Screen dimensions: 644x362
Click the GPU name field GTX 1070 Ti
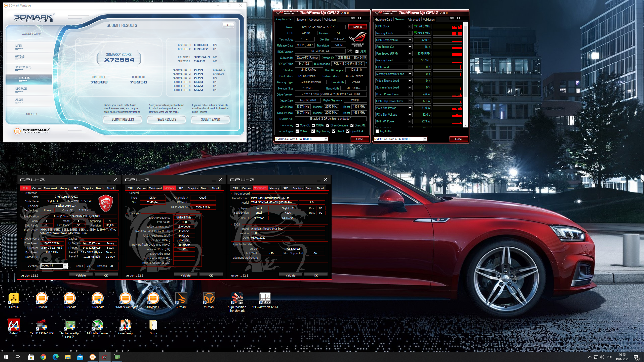coord(320,27)
